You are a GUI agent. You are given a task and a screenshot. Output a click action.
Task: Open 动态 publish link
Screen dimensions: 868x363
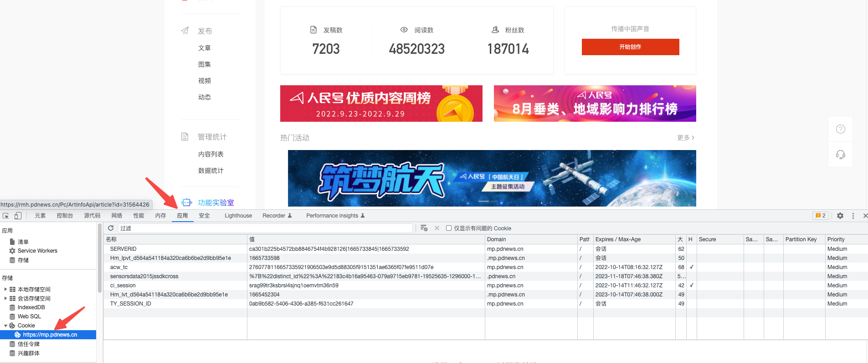point(205,97)
